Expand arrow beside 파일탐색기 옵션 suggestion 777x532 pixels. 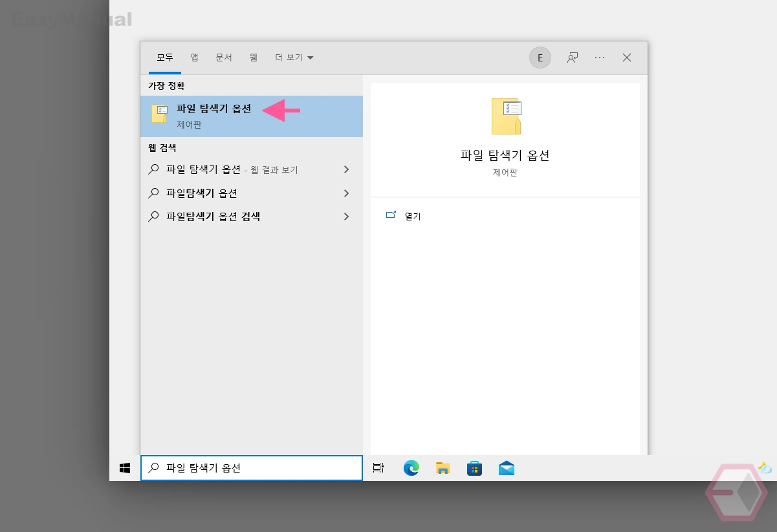[x=347, y=193]
